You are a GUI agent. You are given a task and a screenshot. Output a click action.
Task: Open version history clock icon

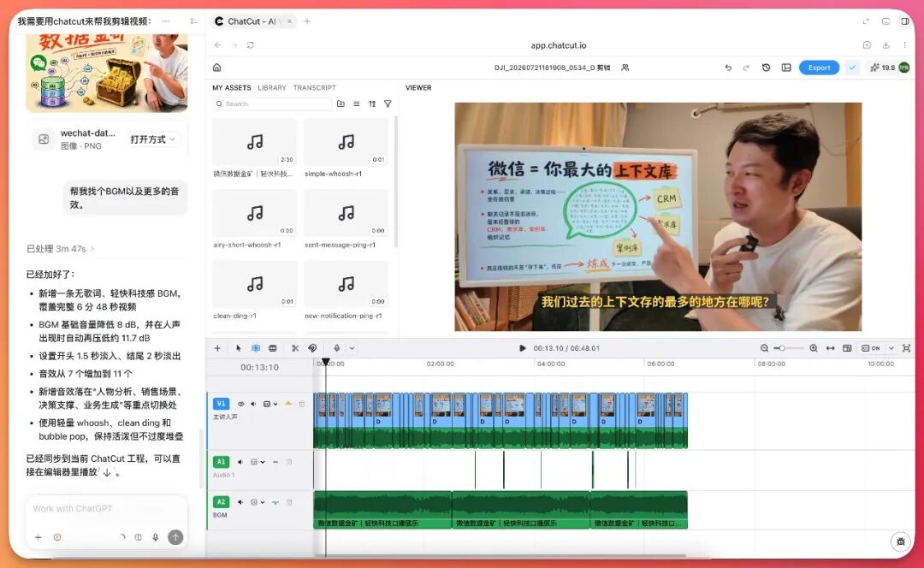pyautogui.click(x=766, y=68)
